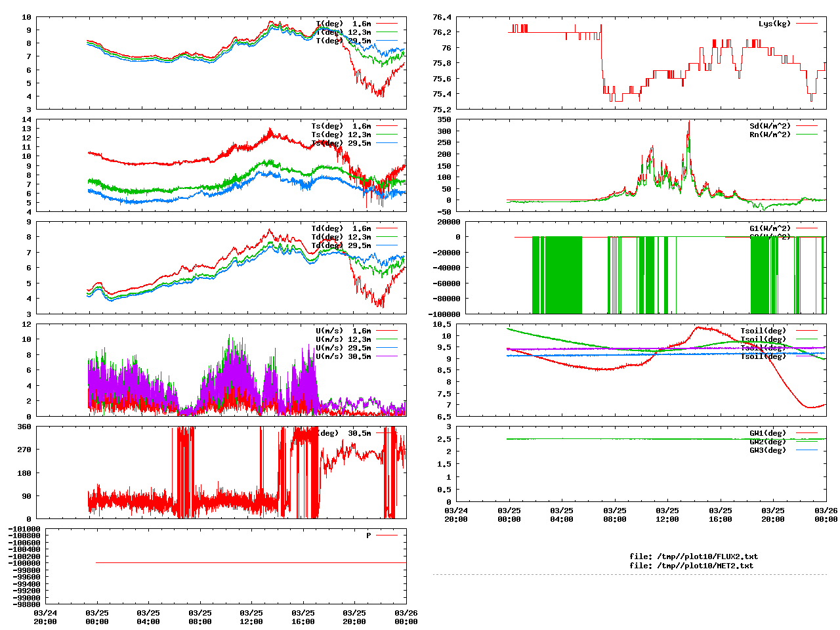
Task: Click the 10.5 tick on Tsoil plot
Action: (x=442, y=324)
